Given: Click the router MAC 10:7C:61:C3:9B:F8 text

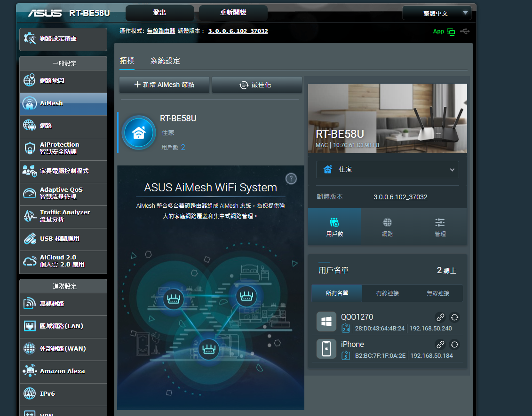Looking at the screenshot, I should 356,145.
